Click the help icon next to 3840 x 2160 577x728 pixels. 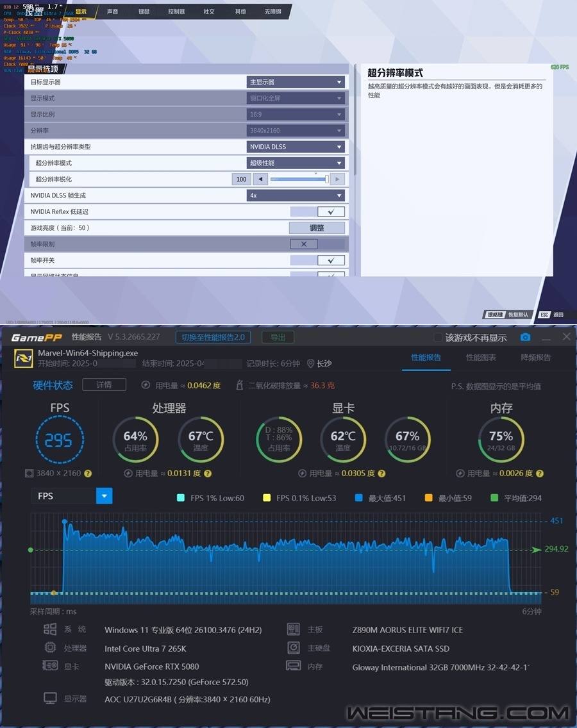click(x=88, y=474)
